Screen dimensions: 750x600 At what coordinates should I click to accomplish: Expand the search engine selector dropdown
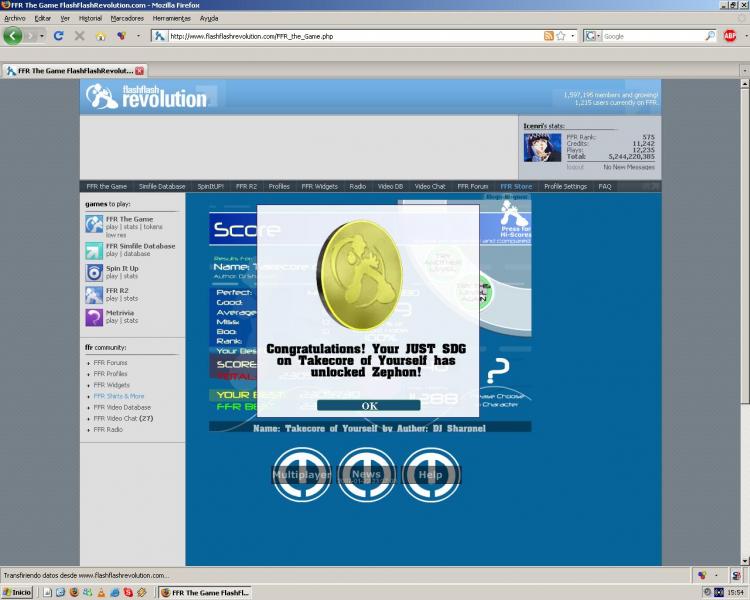tap(597, 36)
